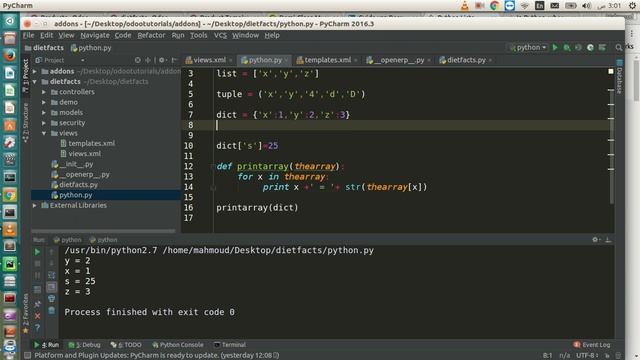The width and height of the screenshot is (640, 360).
Task: Open the Run panel gear menu
Action: point(596,240)
